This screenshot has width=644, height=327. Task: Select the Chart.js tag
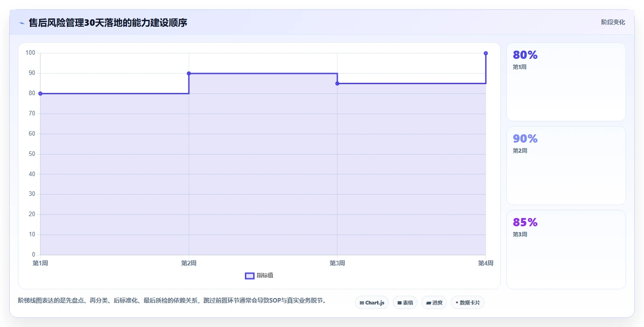372,303
